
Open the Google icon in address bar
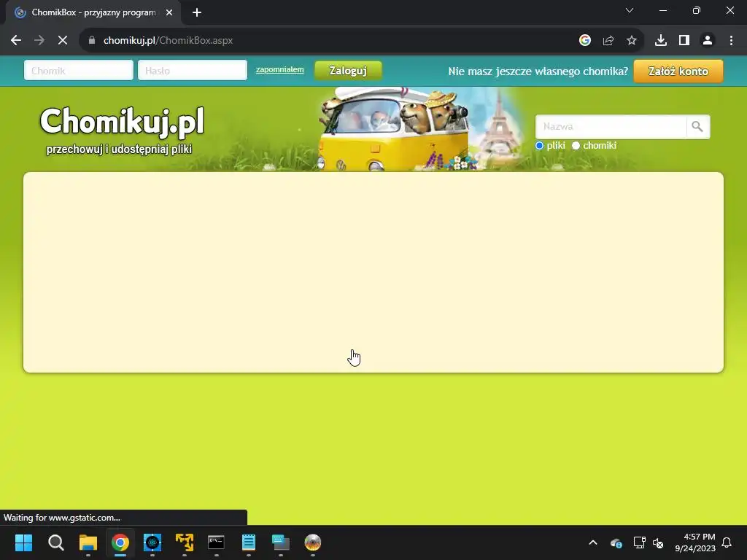tap(584, 41)
